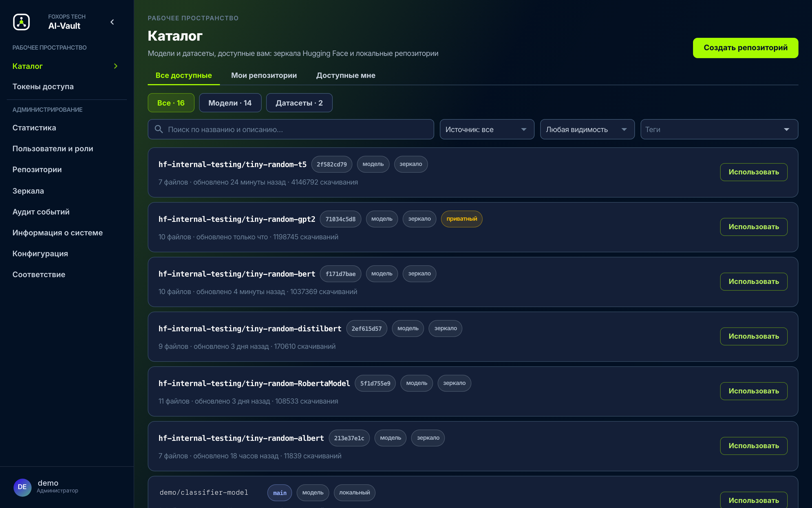Screen dimensions: 812x508
Task: Switch to the Доступные мне tab
Action: (346, 75)
